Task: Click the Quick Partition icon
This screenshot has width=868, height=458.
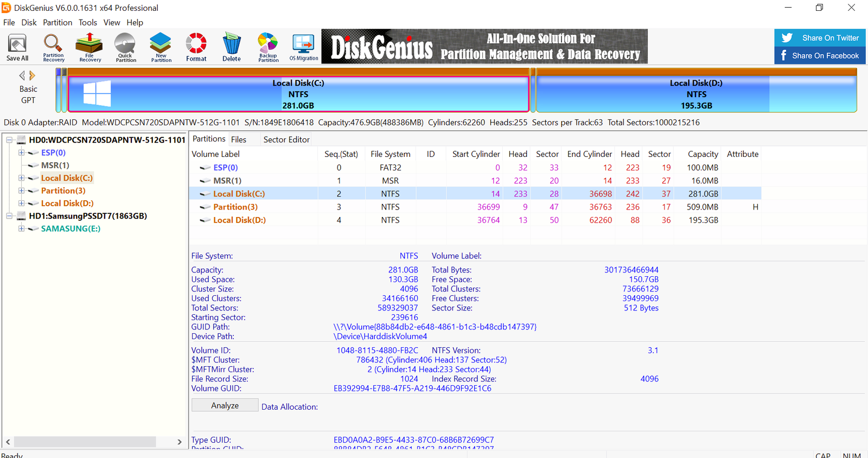Action: click(x=125, y=47)
